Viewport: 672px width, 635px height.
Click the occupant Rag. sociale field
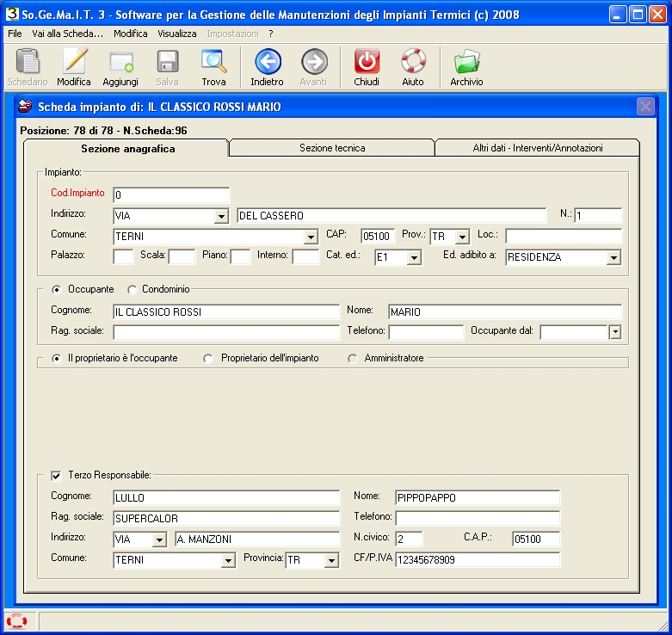point(226,332)
